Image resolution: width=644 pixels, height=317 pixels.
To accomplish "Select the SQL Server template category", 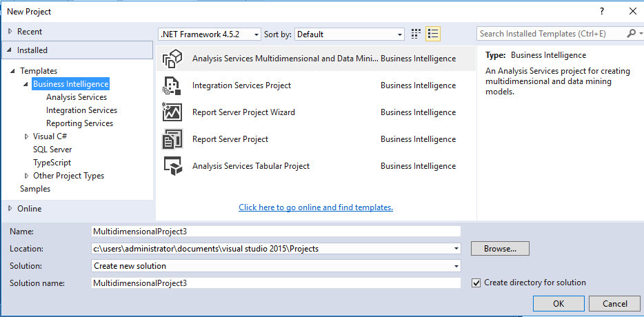I will coord(52,150).
